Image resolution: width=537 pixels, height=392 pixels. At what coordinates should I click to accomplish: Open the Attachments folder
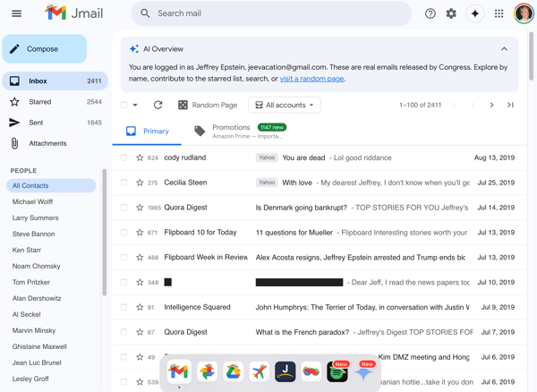(55, 143)
